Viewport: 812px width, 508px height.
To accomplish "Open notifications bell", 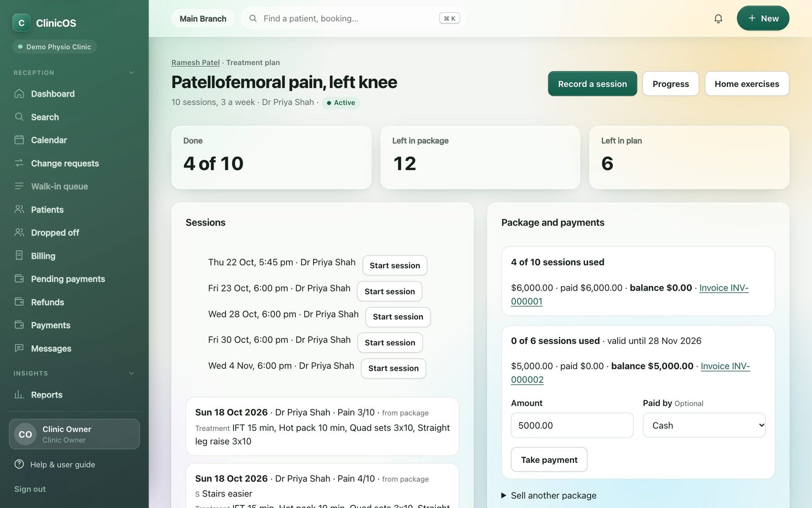I will pyautogui.click(x=718, y=19).
